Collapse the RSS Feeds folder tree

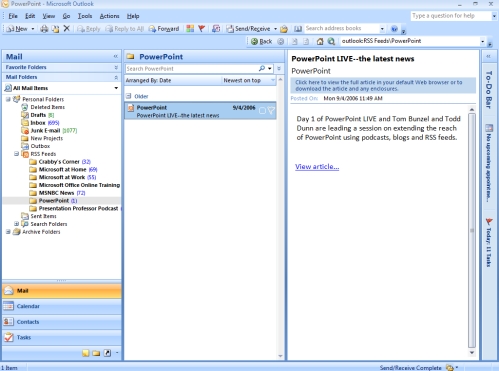(16, 154)
